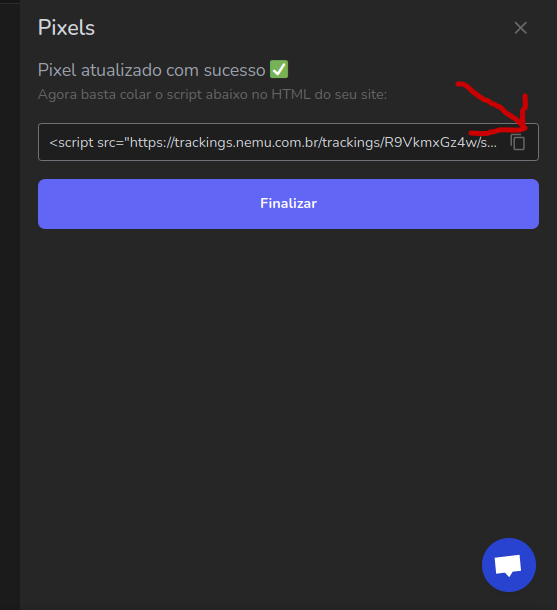The image size is (557, 610).
Task: Click the 'Agora basta colar o script' instruction
Action: click(x=212, y=95)
